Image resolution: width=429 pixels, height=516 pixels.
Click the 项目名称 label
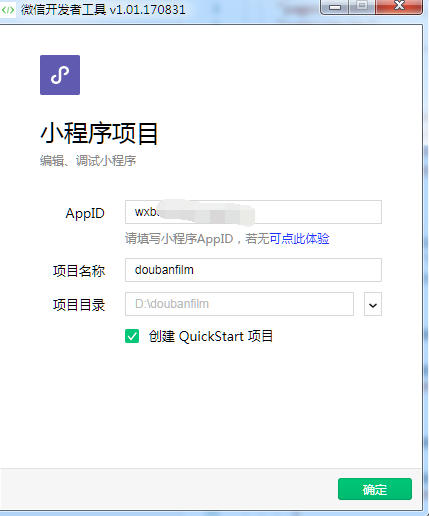(79, 271)
